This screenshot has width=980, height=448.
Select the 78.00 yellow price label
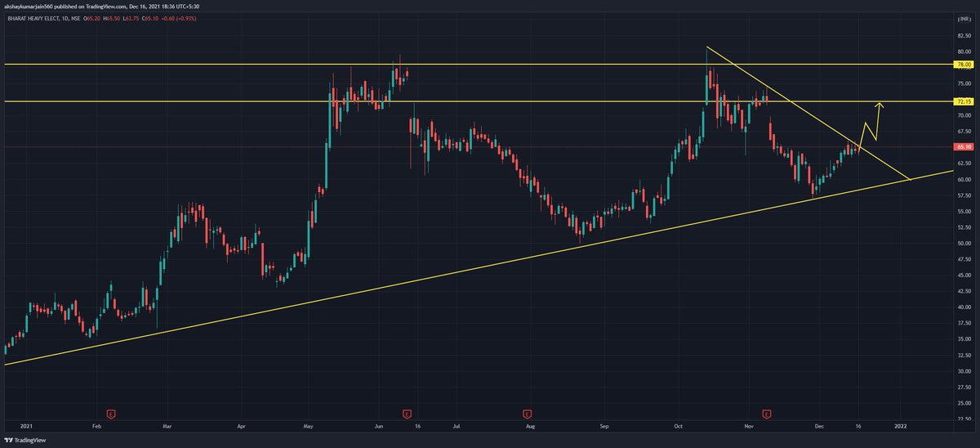[964, 64]
